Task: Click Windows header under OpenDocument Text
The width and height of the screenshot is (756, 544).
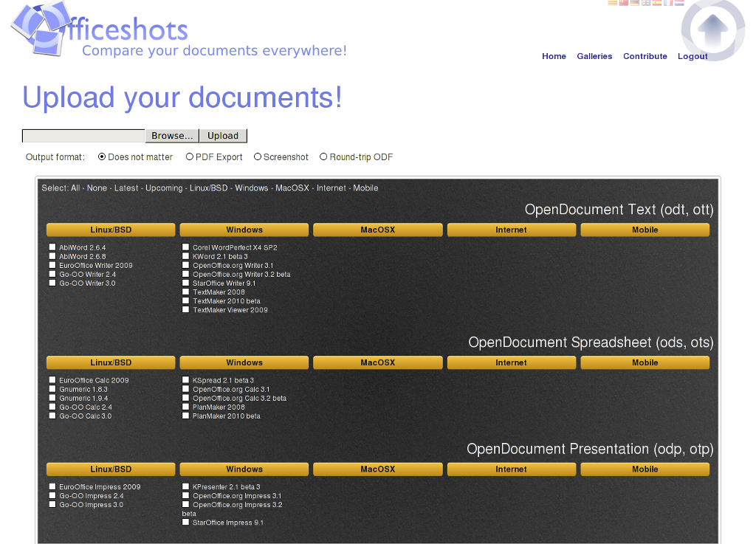Action: (244, 230)
